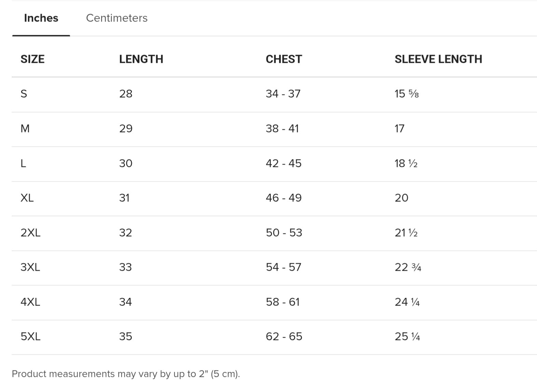The height and width of the screenshot is (392, 537).
Task: Switch to the Centimeters tab
Action: tap(116, 18)
